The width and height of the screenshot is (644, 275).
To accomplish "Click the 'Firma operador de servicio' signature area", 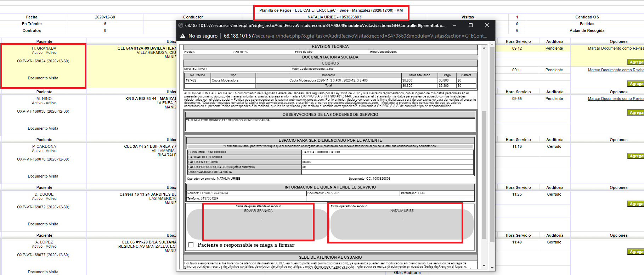I will click(x=402, y=224).
